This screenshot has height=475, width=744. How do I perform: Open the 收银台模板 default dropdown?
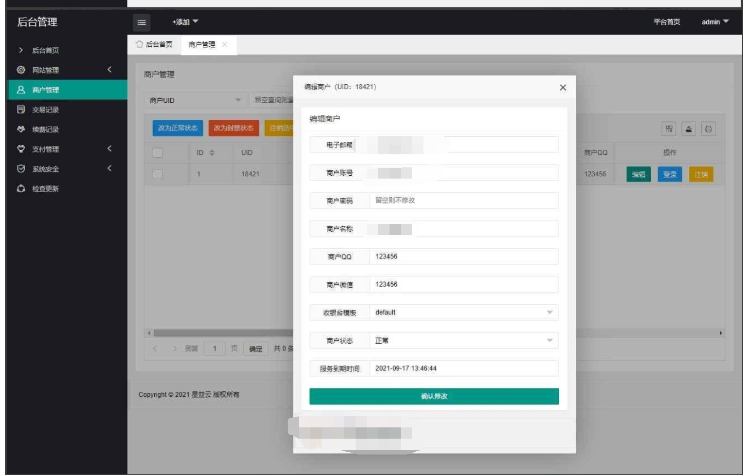(x=463, y=313)
